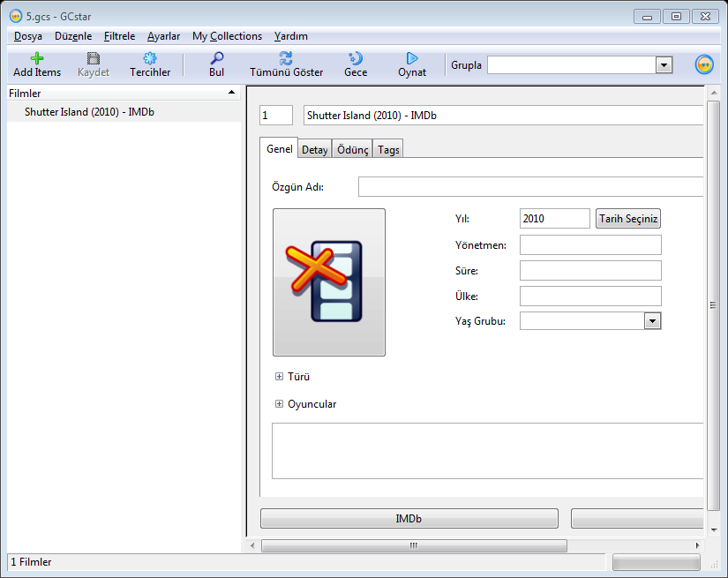Open the Grupla dropdown list
728x578 pixels.
[x=664, y=65]
